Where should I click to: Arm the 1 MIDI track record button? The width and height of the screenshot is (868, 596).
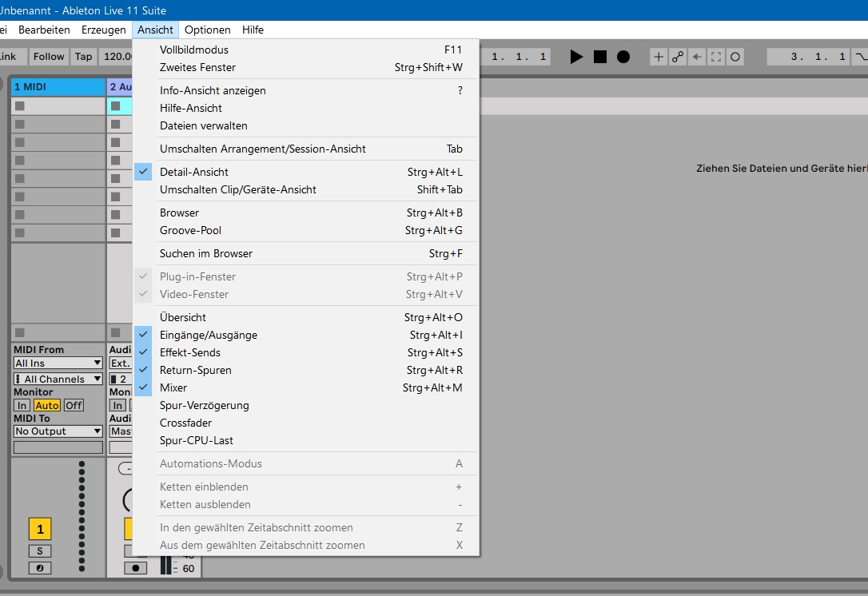pos(40,568)
